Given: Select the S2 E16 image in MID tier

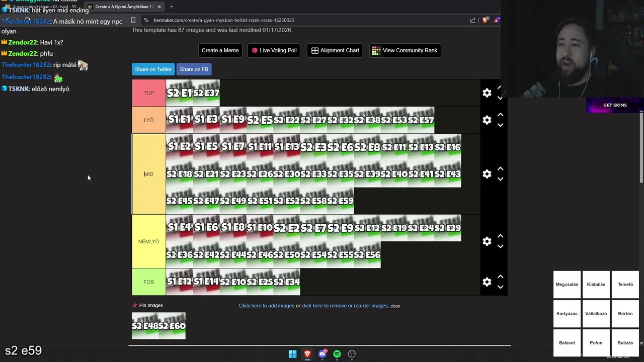Looking at the screenshot, I should (x=448, y=147).
